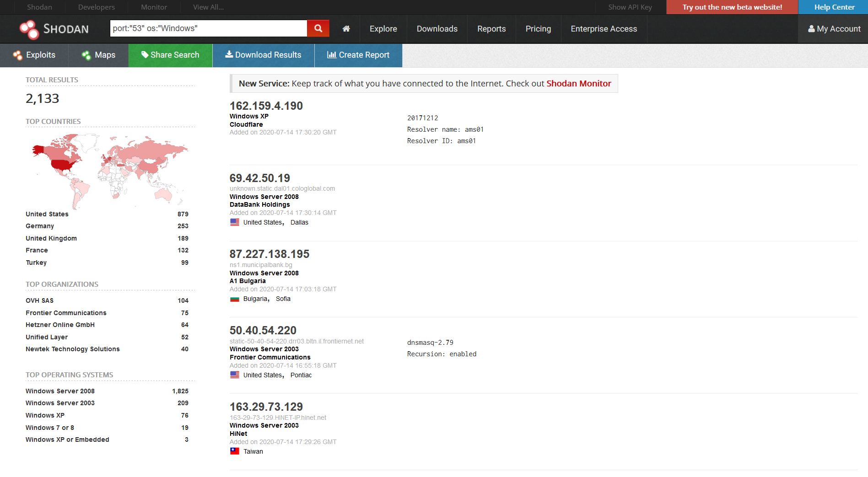Click the Pontiac city link
The width and height of the screenshot is (868, 477).
(301, 375)
